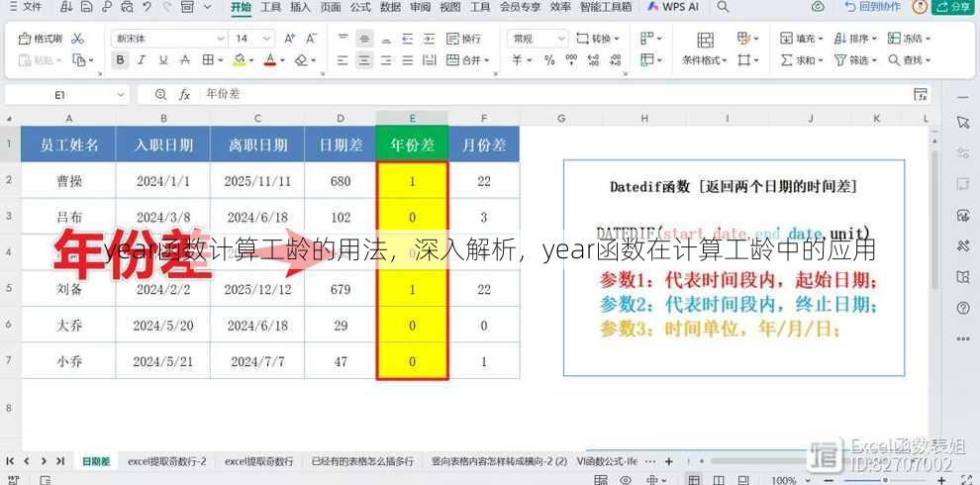Click the Eraser clear-format icon
This screenshot has width=980, height=485.
tap(301, 60)
